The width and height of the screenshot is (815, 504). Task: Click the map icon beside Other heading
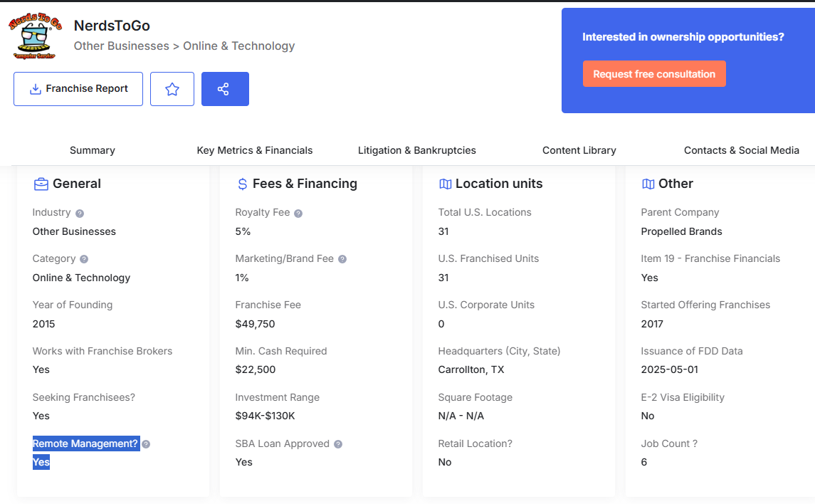click(x=648, y=184)
